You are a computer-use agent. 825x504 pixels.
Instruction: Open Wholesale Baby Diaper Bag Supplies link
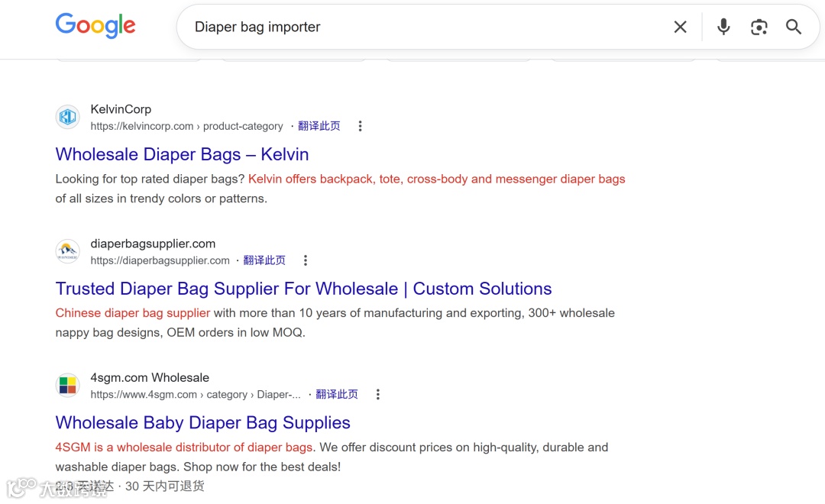click(x=202, y=422)
